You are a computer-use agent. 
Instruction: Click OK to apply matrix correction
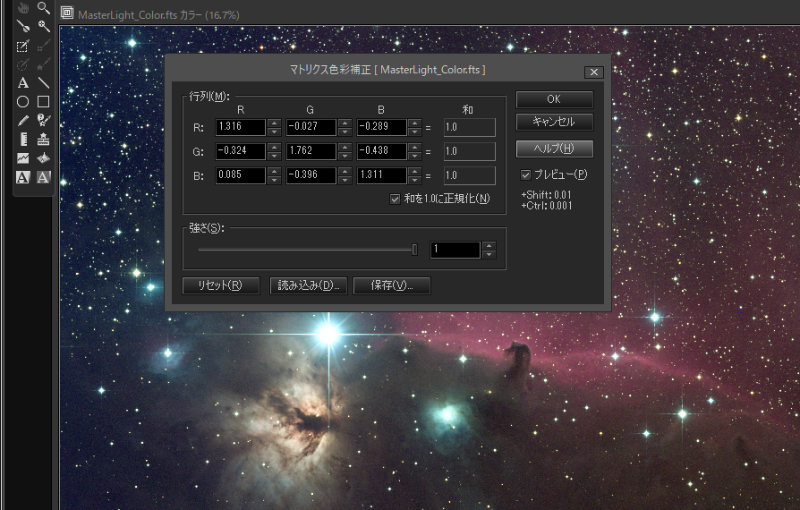(x=554, y=99)
